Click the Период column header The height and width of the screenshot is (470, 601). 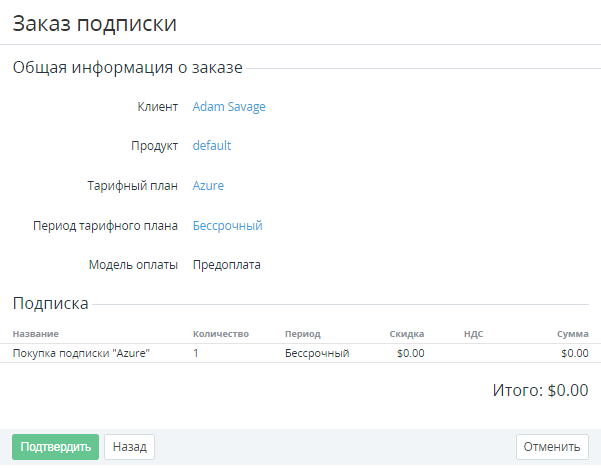[x=302, y=334]
